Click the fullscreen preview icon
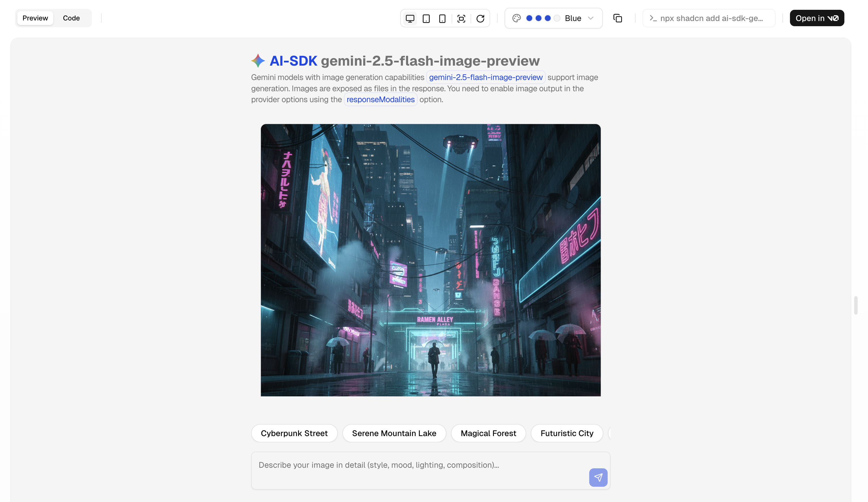This screenshot has height=502, width=868. [461, 18]
